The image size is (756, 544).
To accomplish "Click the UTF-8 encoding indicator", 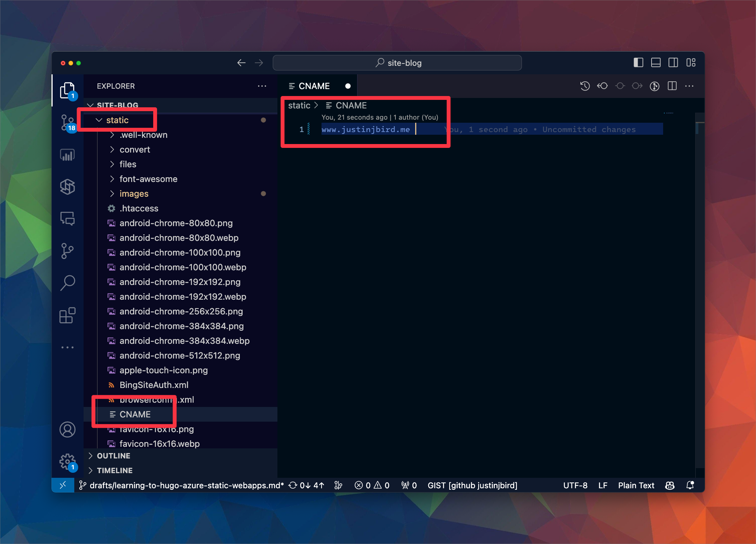I will coord(575,485).
